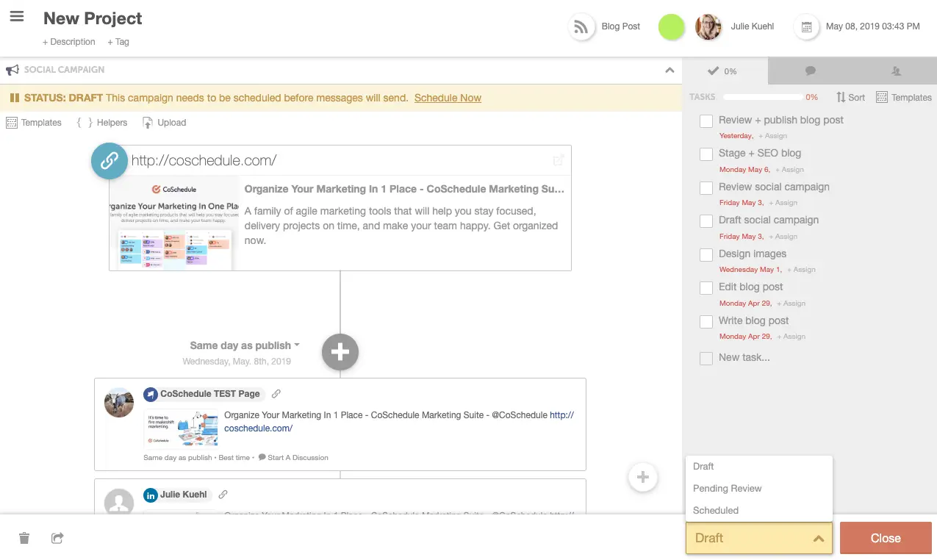Click + Tag under project title
Image resolution: width=937 pixels, height=560 pixels.
pos(118,42)
